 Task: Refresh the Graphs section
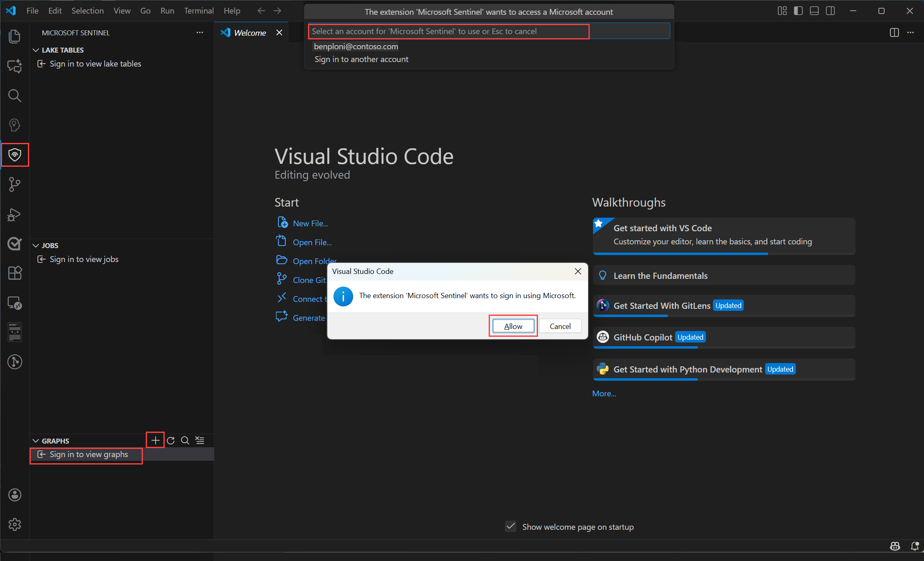pos(171,440)
